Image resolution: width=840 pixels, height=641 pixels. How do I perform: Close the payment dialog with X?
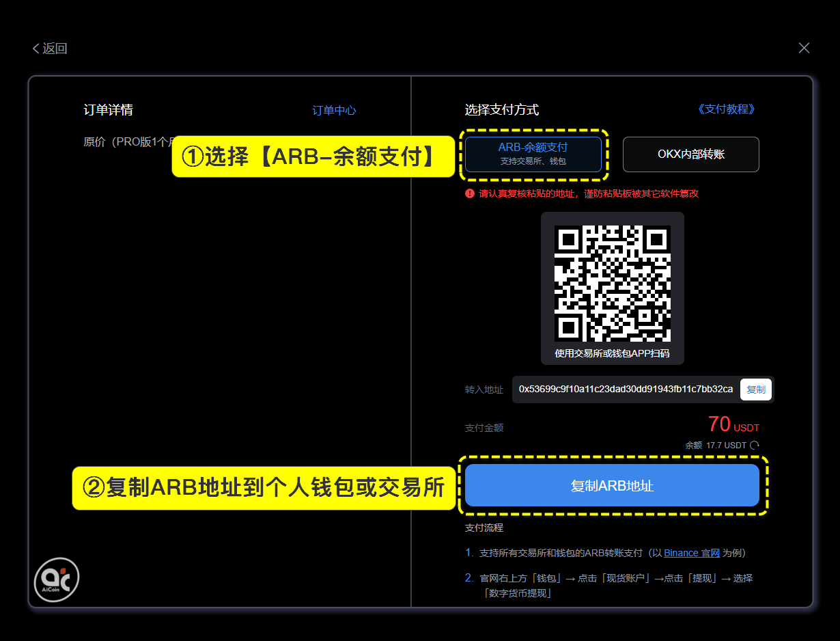pos(804,48)
